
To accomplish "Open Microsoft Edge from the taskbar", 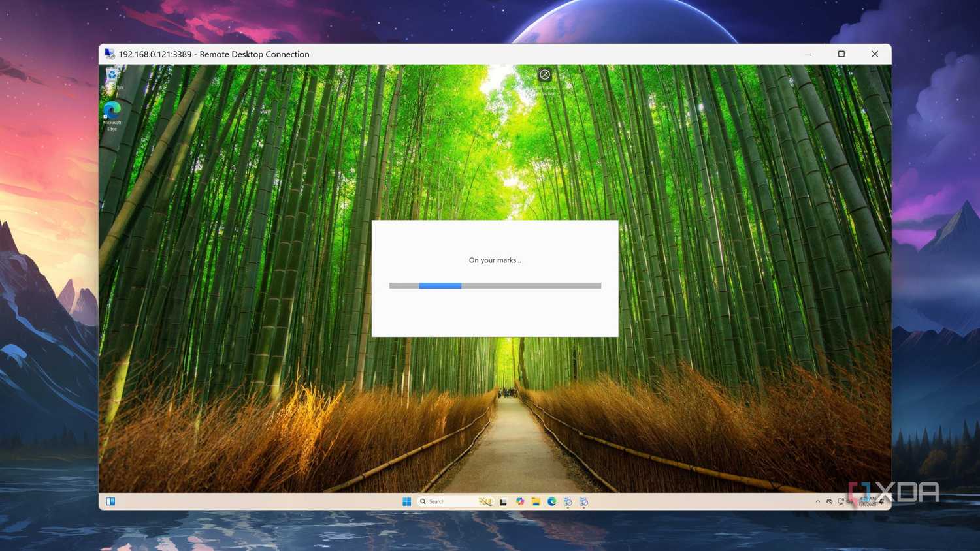I will click(552, 501).
